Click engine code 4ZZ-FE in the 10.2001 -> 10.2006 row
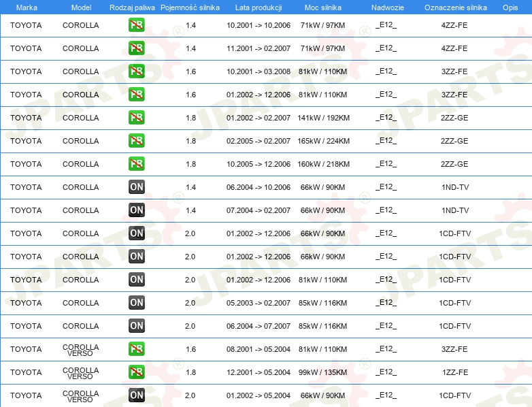The width and height of the screenshot is (532, 407). 454,25
